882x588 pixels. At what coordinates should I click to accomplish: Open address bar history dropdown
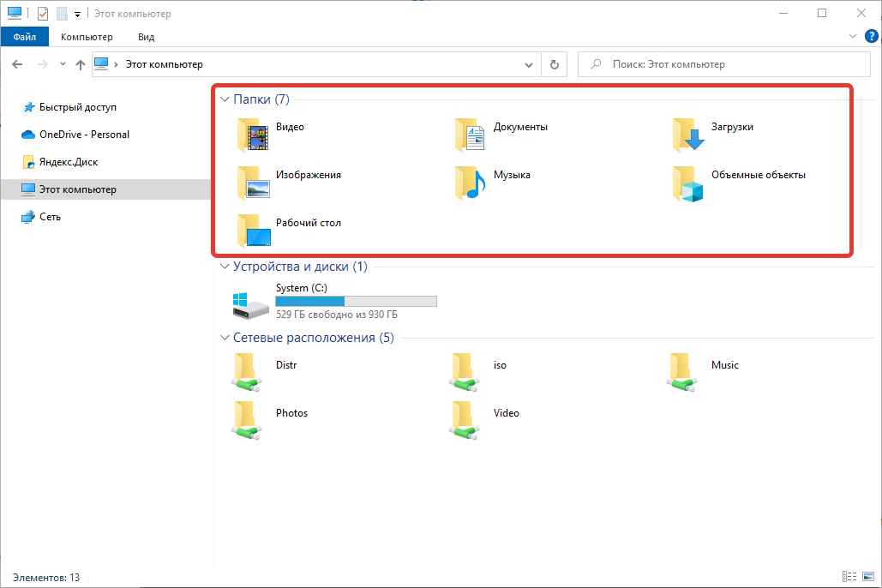[x=529, y=64]
